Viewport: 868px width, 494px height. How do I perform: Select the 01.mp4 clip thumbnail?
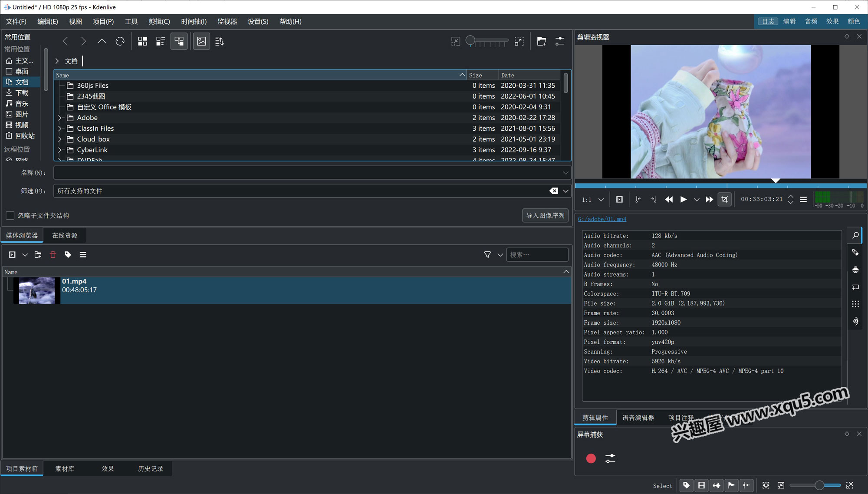coord(37,290)
